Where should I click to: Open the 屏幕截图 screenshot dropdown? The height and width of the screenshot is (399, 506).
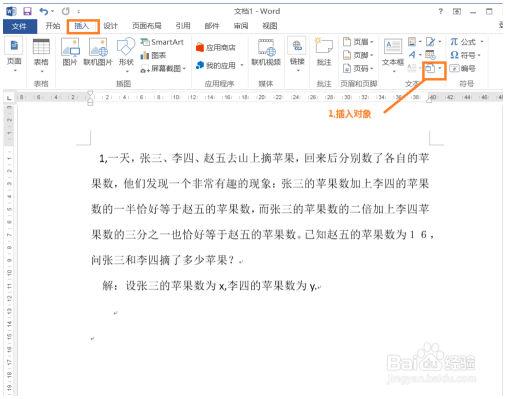[x=163, y=69]
